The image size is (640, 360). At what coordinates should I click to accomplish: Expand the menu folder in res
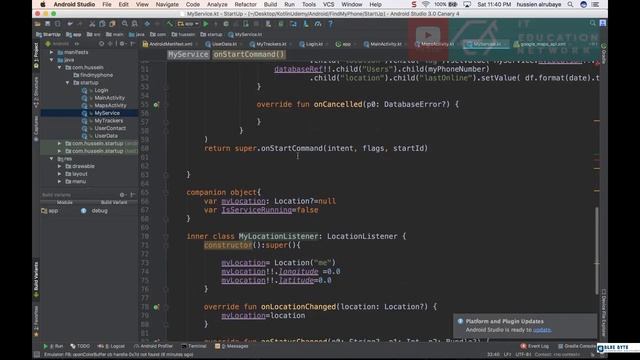pos(60,182)
